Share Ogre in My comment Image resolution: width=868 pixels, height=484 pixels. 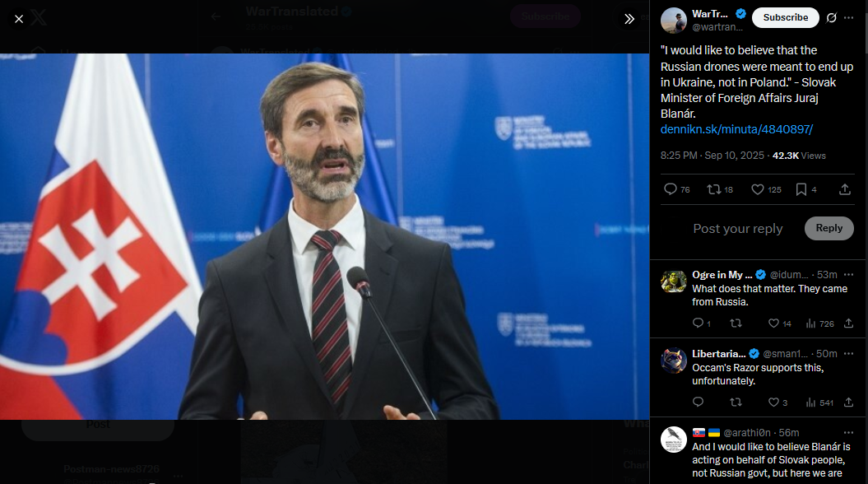(848, 323)
